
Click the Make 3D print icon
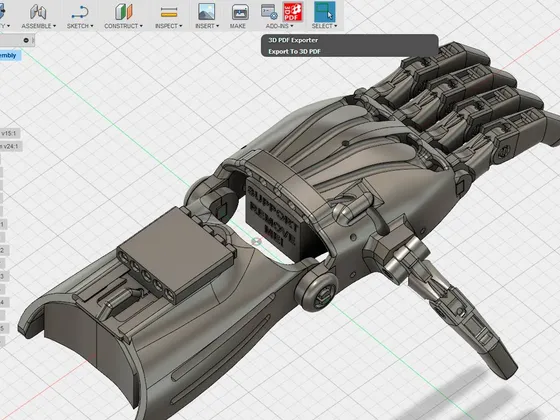pyautogui.click(x=240, y=12)
